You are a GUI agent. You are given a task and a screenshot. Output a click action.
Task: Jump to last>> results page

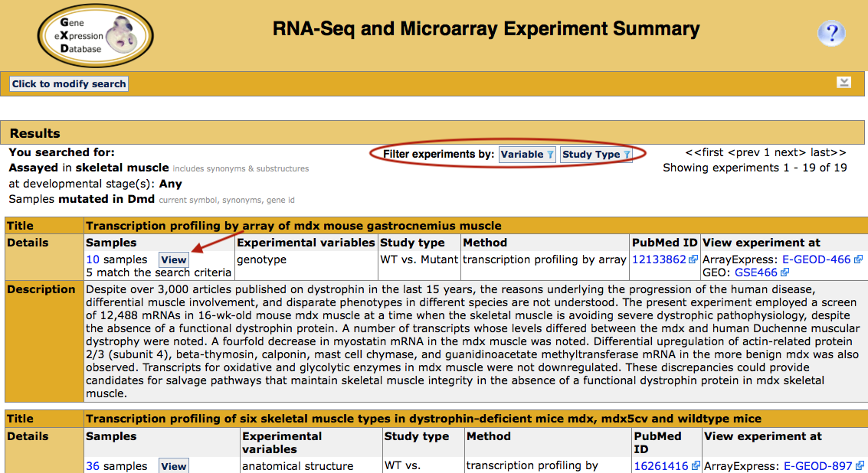point(828,152)
